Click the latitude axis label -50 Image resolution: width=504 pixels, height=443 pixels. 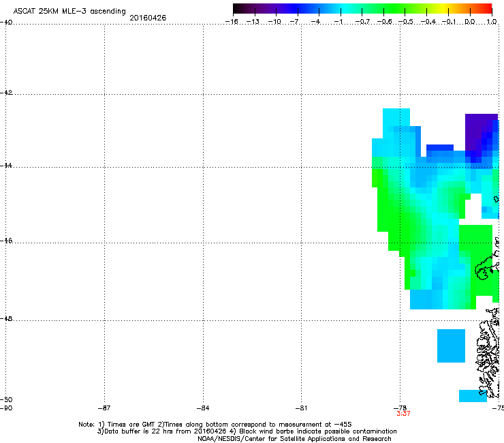(x=6, y=399)
